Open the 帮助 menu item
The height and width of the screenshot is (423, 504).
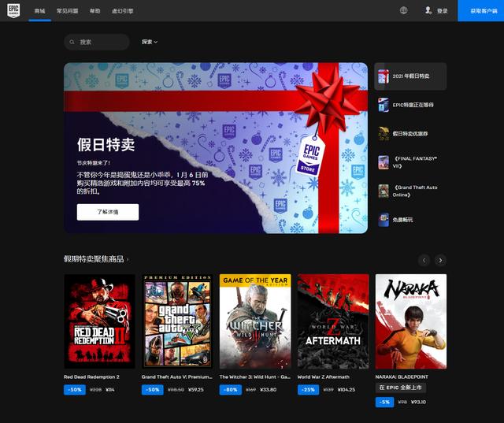95,11
